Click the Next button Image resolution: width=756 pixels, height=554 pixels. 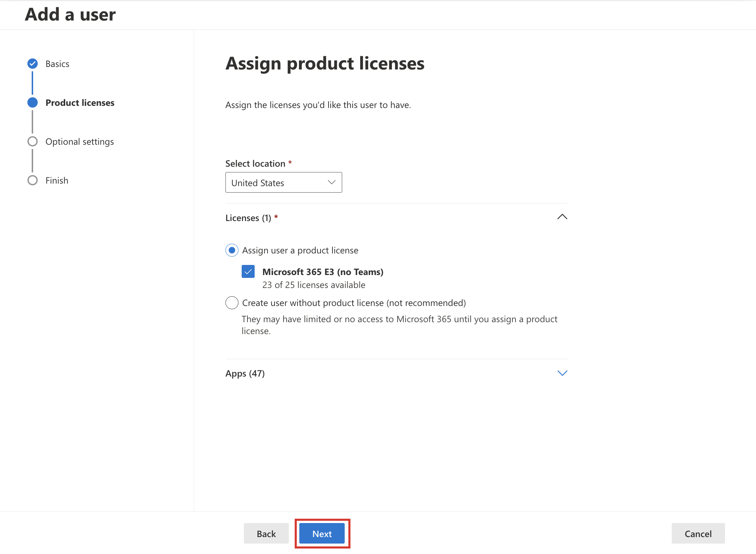click(322, 534)
